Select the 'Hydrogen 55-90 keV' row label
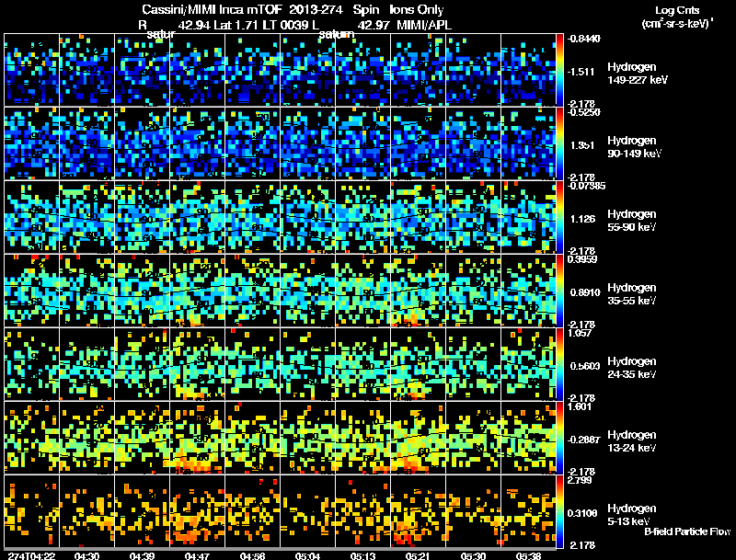Viewport: 736px width, 560px height. [632, 221]
